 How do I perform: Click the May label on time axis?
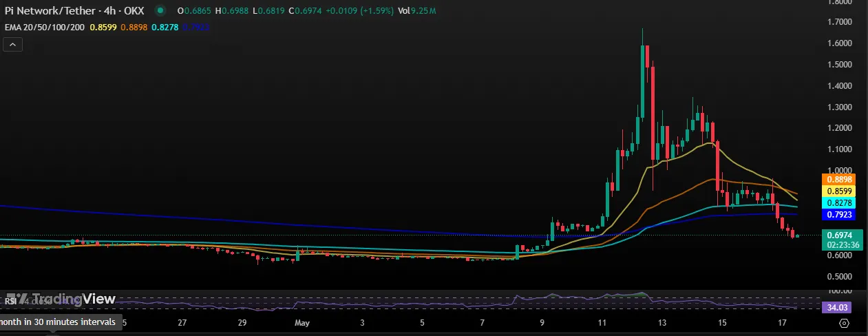pos(303,322)
